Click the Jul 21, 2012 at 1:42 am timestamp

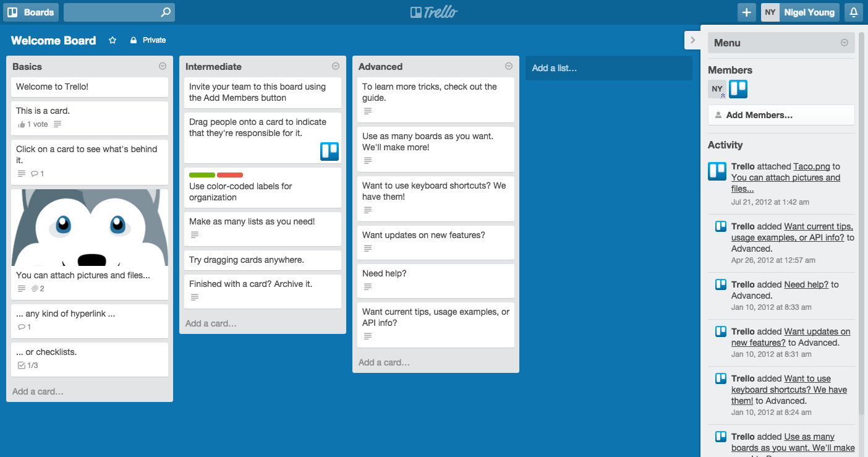coord(770,202)
